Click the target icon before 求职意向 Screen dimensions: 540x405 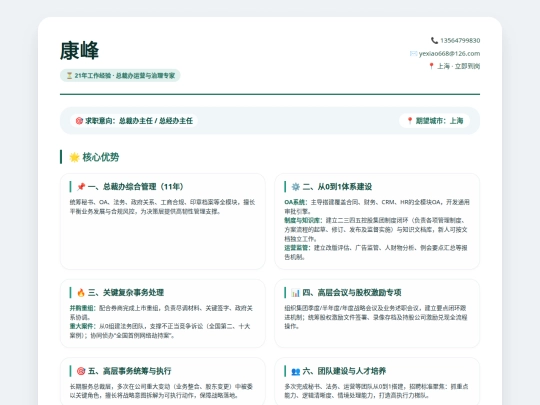pos(79,121)
